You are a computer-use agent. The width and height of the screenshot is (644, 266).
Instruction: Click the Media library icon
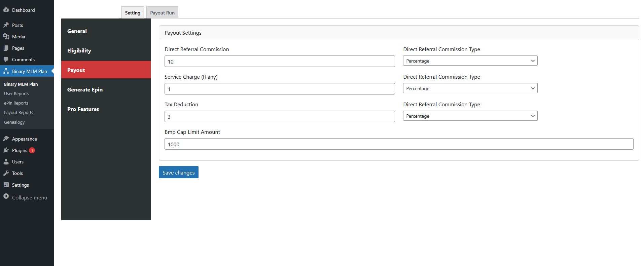point(6,36)
